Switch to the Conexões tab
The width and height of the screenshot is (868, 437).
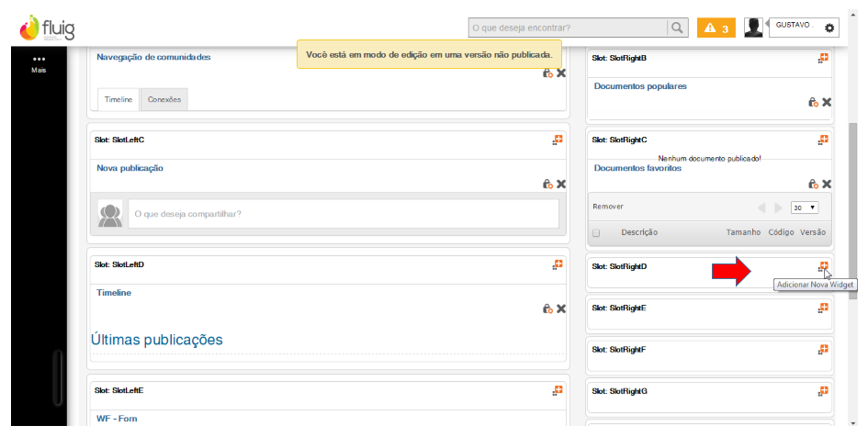click(x=164, y=99)
